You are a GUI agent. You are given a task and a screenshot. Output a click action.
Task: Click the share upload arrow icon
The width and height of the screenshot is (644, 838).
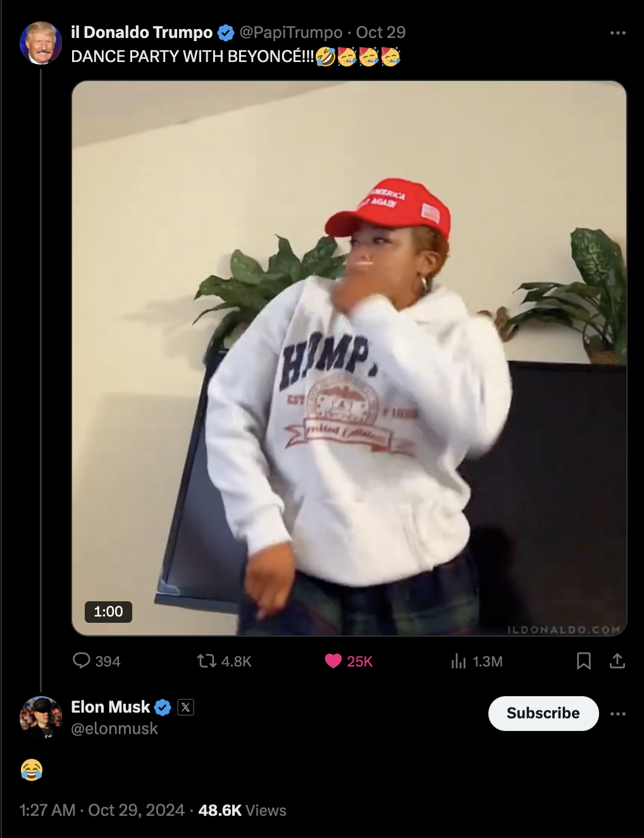point(617,661)
